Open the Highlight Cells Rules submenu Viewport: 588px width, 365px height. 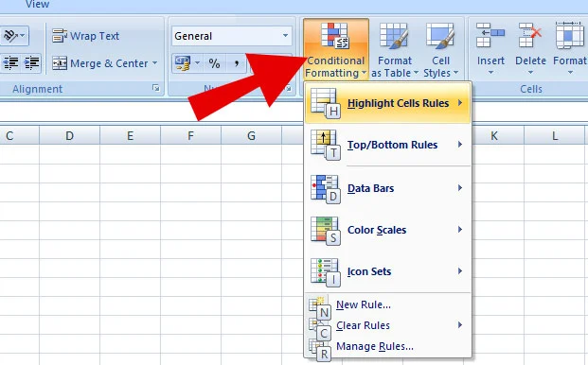click(388, 103)
